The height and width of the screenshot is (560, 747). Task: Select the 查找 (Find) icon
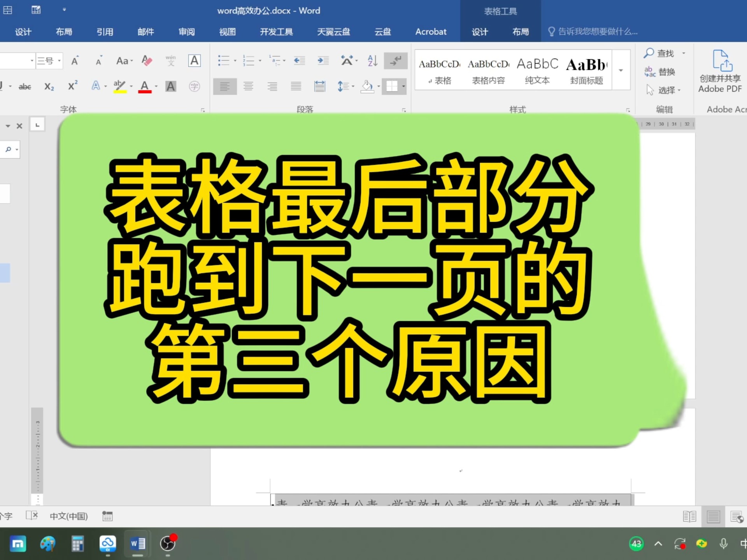[649, 53]
